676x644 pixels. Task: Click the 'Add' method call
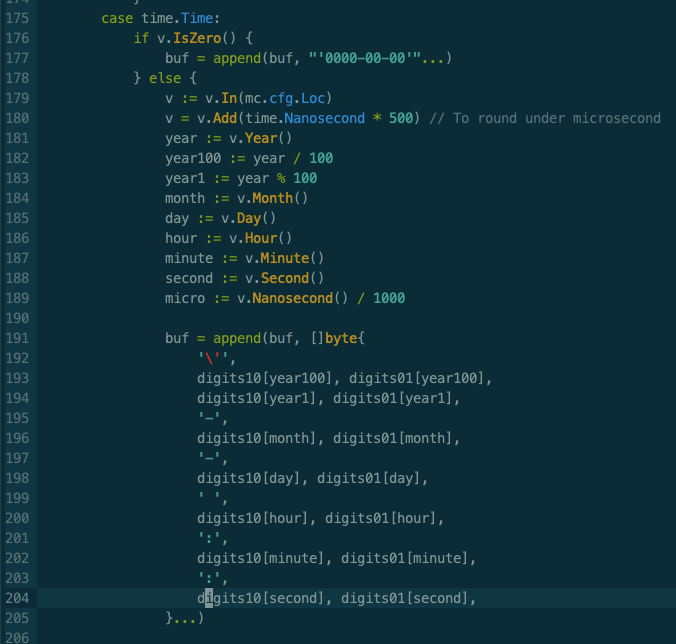tap(225, 119)
